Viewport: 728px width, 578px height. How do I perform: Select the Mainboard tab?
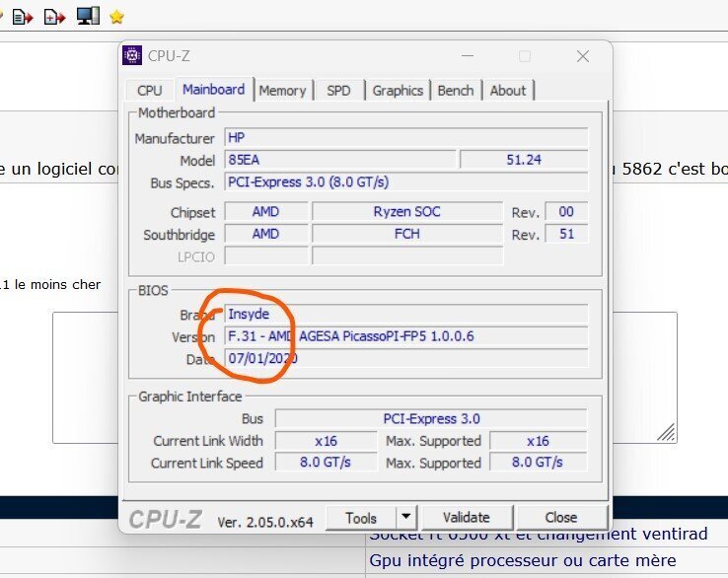214,89
